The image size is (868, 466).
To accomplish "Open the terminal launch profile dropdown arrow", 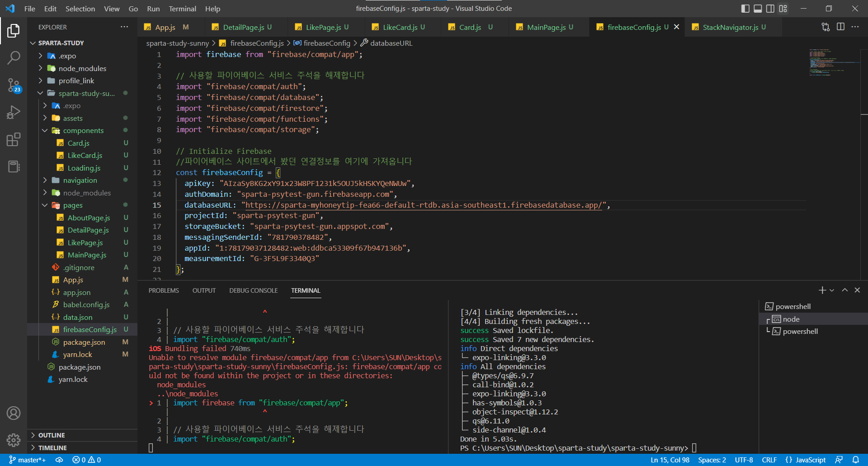I will tap(832, 290).
